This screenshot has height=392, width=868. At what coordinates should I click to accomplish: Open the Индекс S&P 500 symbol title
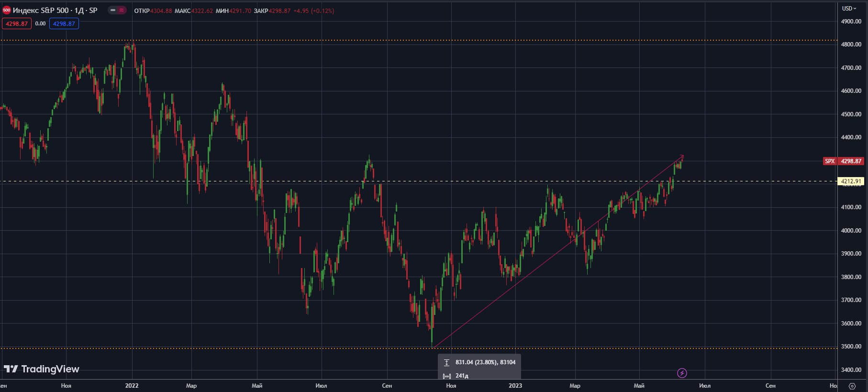pos(55,10)
